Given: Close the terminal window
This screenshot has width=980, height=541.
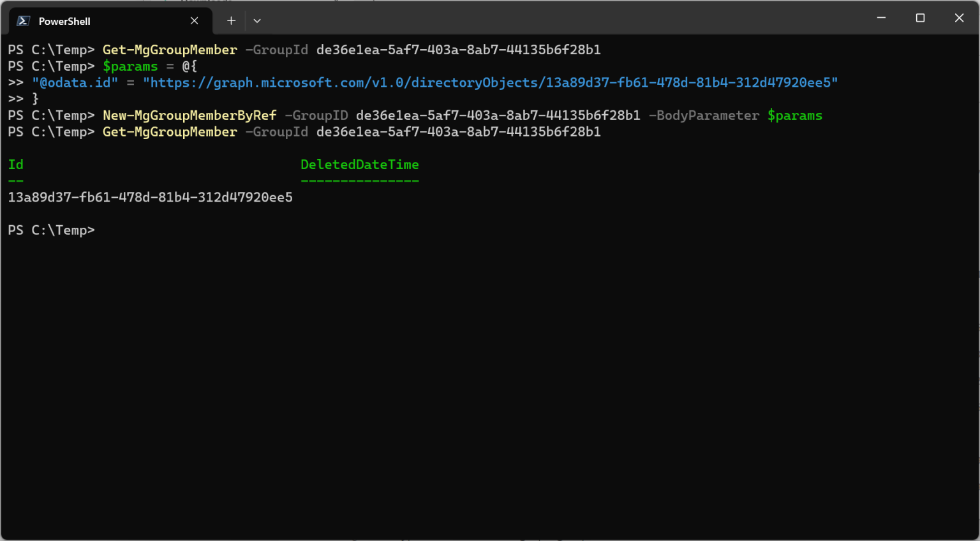Looking at the screenshot, I should (x=959, y=18).
